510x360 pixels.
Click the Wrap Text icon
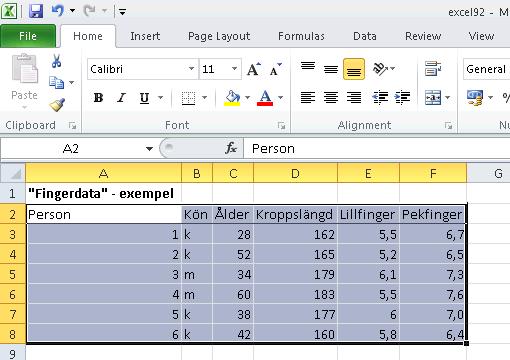pyautogui.click(x=433, y=69)
